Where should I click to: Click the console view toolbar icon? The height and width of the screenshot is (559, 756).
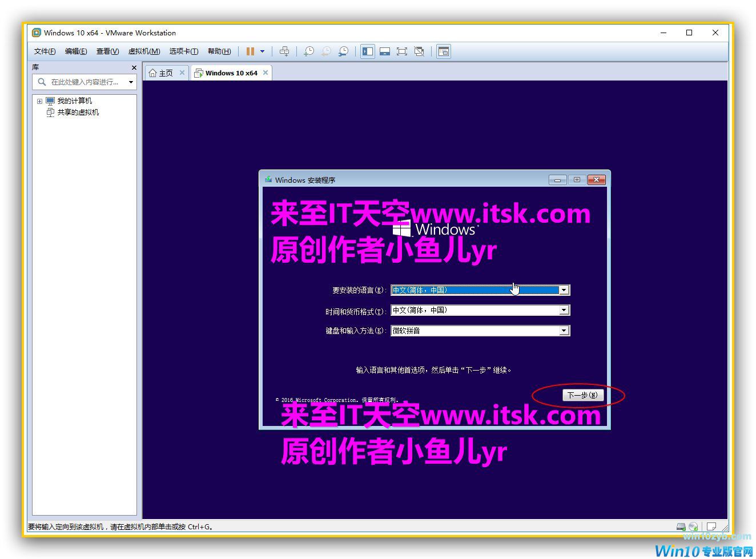(x=444, y=51)
